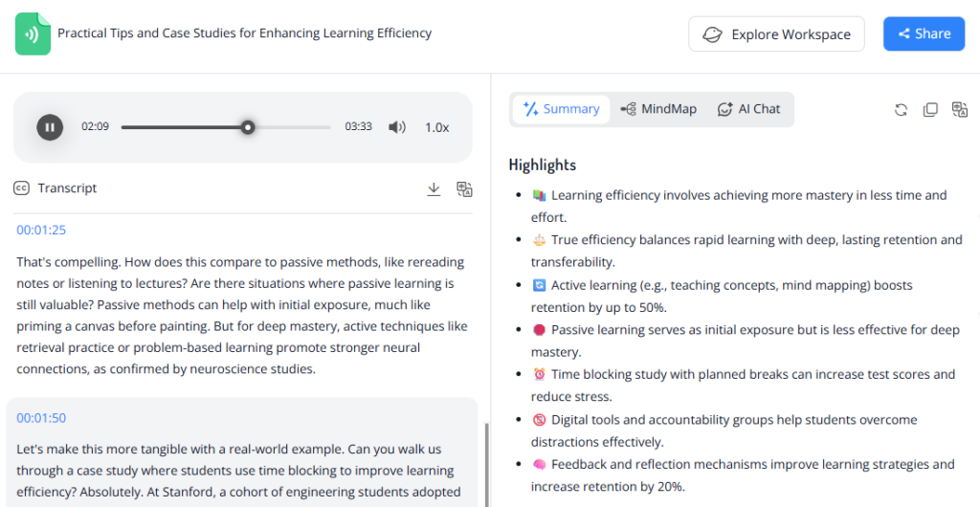The height and width of the screenshot is (507, 980).
Task: Click the 'That's compelling' transcript paragraph
Action: tap(242, 316)
